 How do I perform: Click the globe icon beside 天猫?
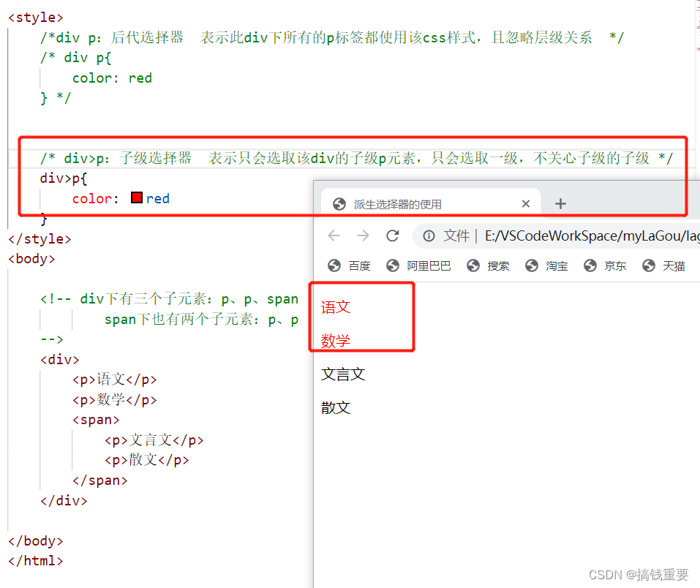pyautogui.click(x=649, y=265)
